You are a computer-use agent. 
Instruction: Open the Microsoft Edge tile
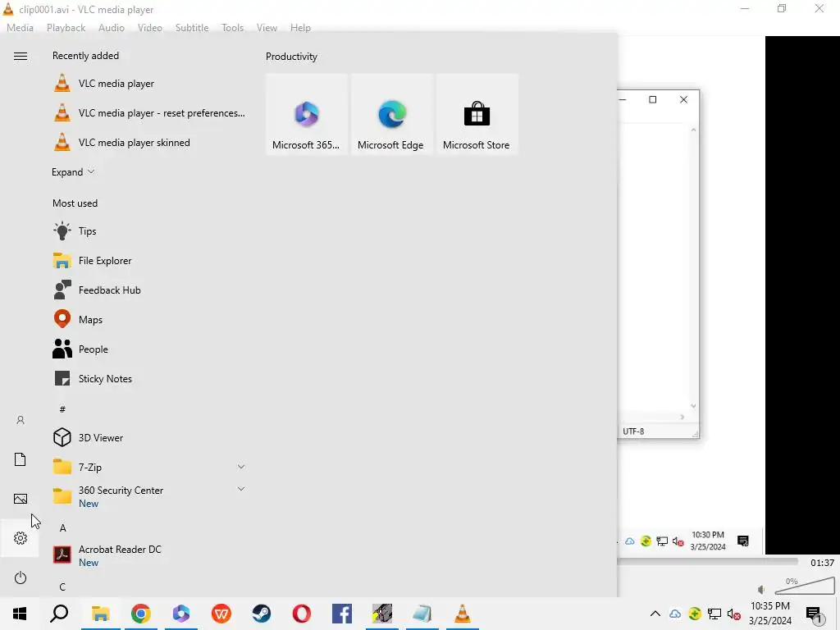pyautogui.click(x=391, y=114)
